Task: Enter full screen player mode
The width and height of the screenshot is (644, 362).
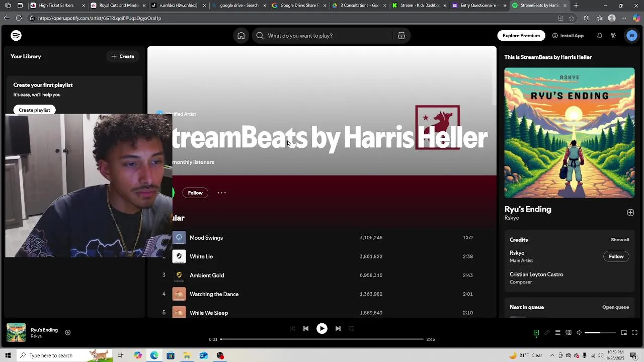Action: tap(634, 333)
